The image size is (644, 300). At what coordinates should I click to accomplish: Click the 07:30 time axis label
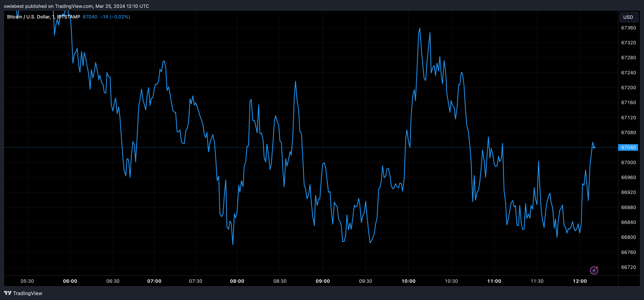click(x=196, y=281)
